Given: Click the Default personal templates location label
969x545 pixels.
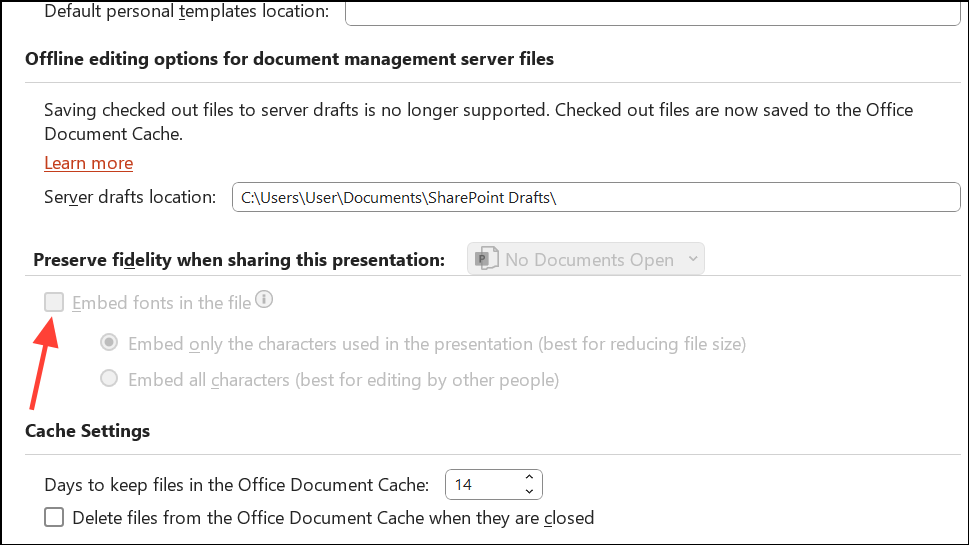Looking at the screenshot, I should pyautogui.click(x=186, y=12).
